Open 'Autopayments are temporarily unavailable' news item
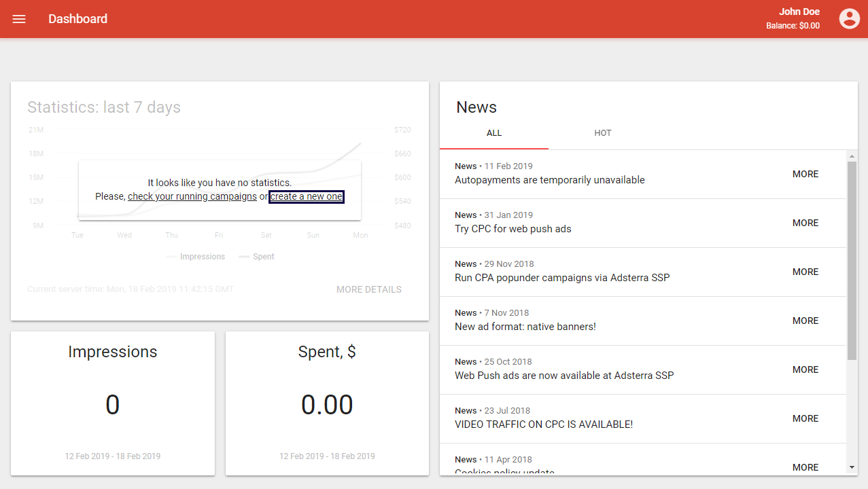 (549, 180)
